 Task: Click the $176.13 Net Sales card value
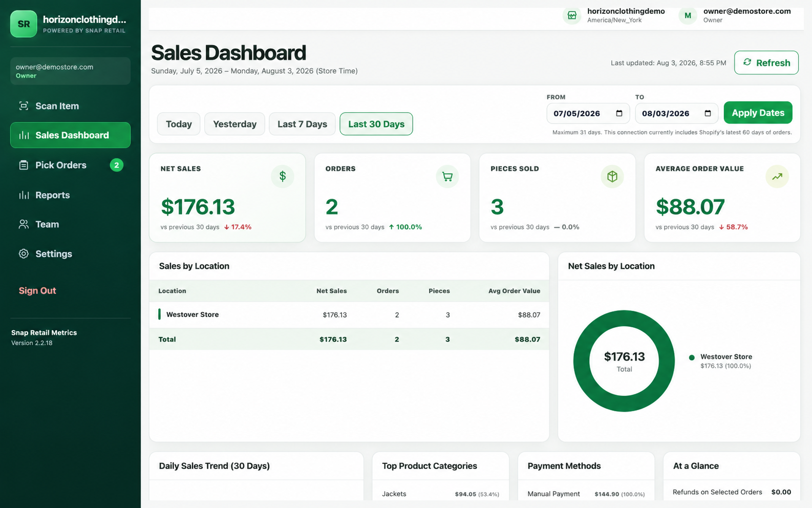pyautogui.click(x=198, y=207)
